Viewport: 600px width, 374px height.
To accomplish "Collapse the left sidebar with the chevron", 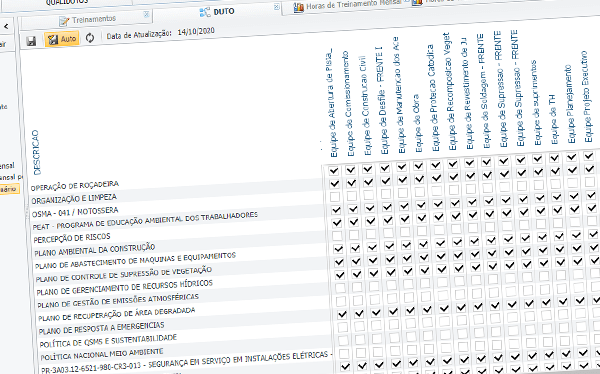I will [x=7, y=26].
